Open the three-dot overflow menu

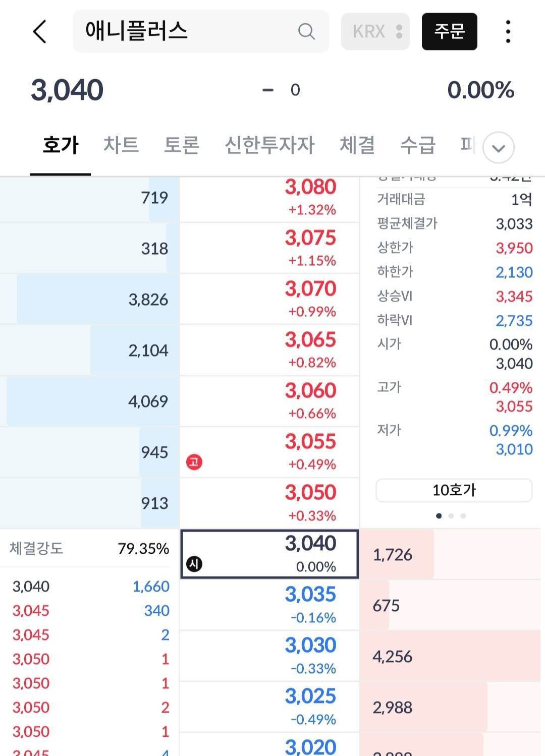[x=507, y=31]
